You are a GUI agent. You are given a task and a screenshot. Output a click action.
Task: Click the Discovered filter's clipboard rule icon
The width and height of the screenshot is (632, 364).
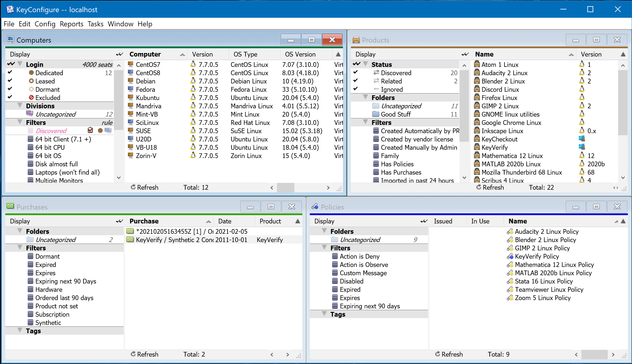(x=90, y=131)
